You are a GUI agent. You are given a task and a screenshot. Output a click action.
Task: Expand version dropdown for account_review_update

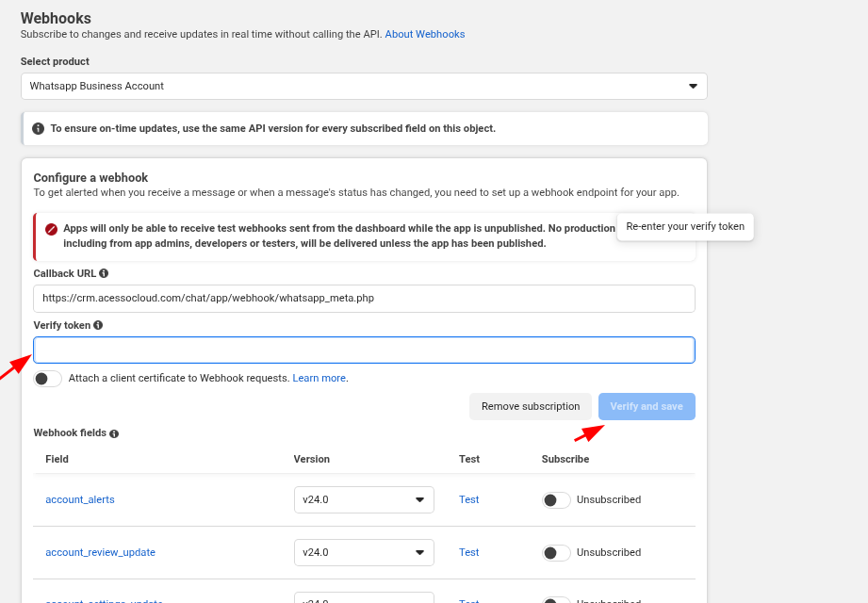point(364,552)
